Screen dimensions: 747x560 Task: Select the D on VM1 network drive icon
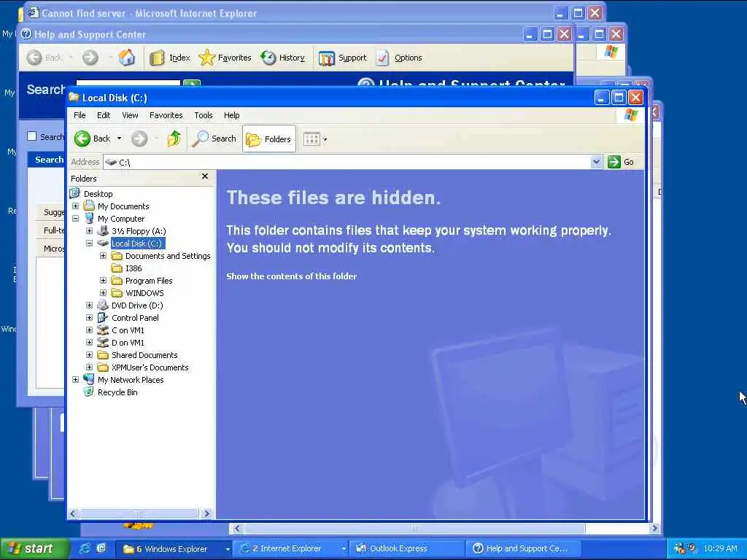(x=102, y=343)
